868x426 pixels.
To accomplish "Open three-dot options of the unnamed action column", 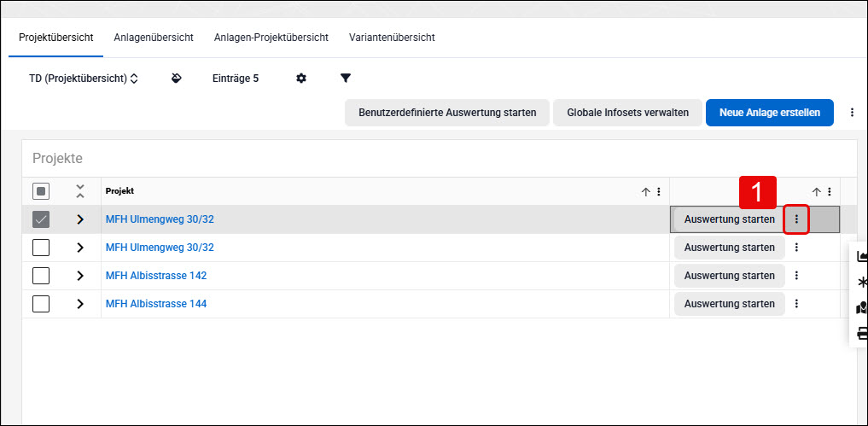I will [829, 191].
